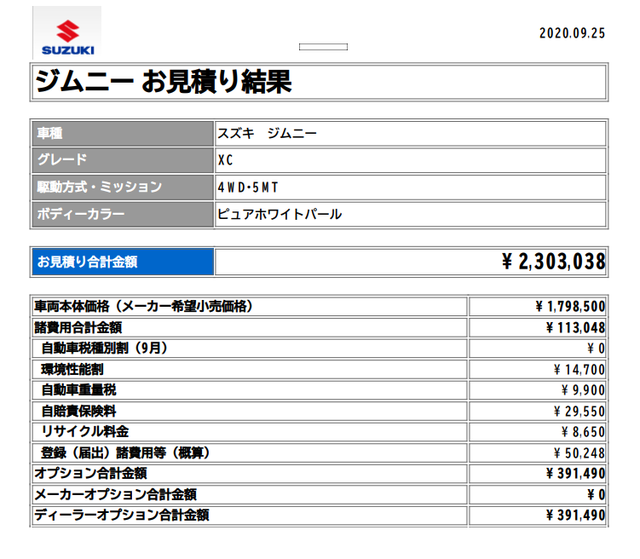The height and width of the screenshot is (559, 640).
Task: Click the blue お見積り合計金額 label
Action: [123, 262]
